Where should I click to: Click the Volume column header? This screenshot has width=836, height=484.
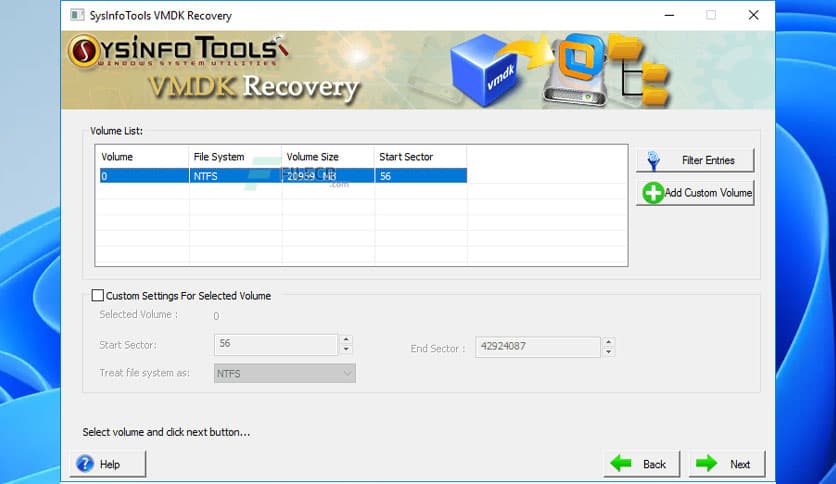[x=142, y=157]
